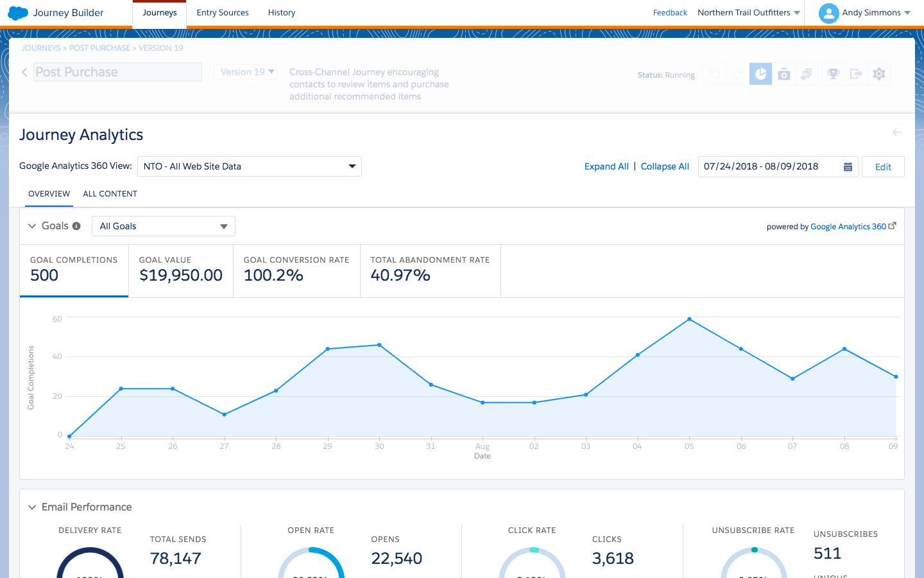924x578 pixels.
Task: Select the Goal Completions metric tab
Action: pos(74,270)
